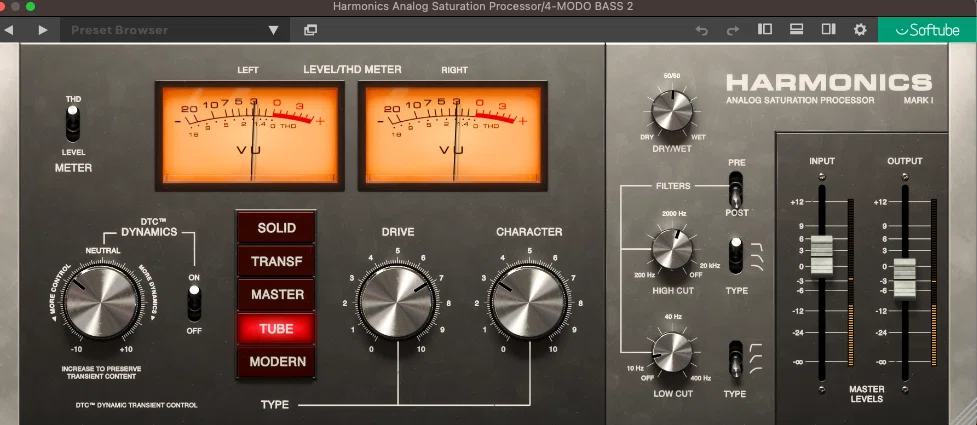The width and height of the screenshot is (977, 425).
Task: Select the MASTER saturation type
Action: (276, 294)
